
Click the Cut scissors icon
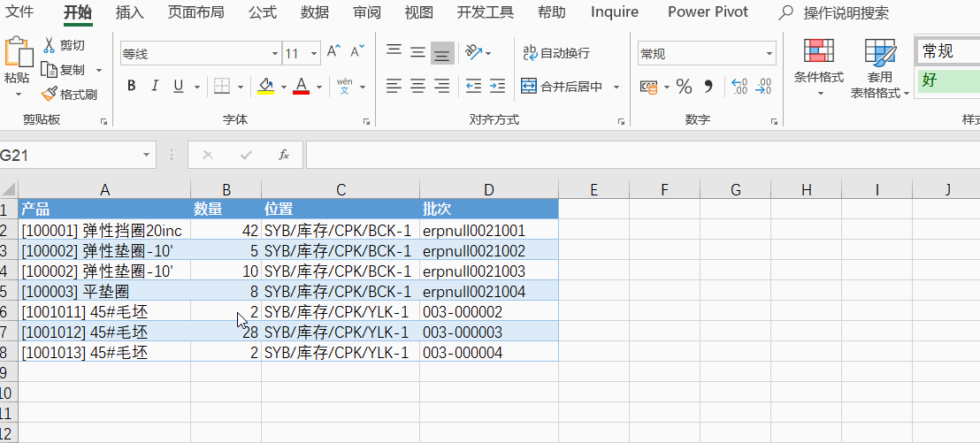tap(49, 45)
